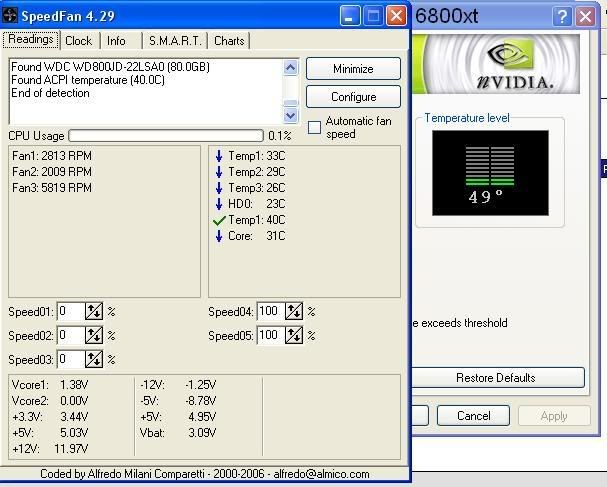Click into the Speed01 value field
This screenshot has height=487, width=607.
(x=70, y=311)
